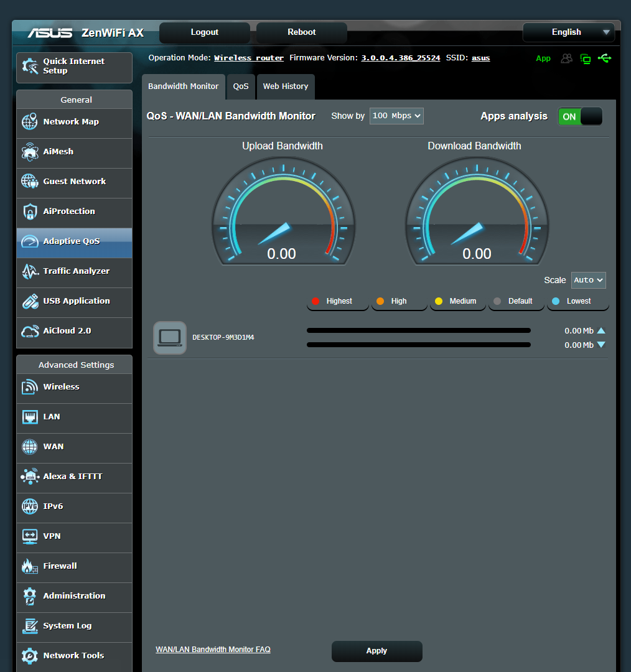Click the Guest Network icon
Viewport: 631px width, 672px height.
(x=30, y=181)
